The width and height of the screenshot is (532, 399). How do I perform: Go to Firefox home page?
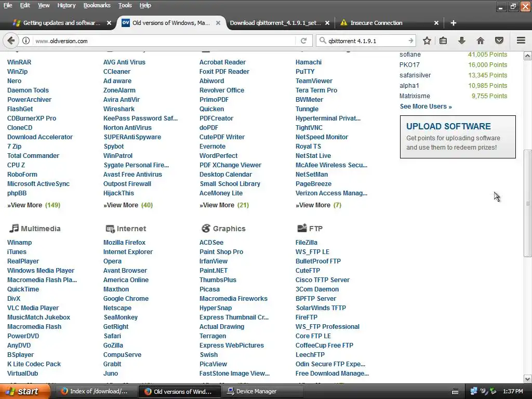click(480, 41)
